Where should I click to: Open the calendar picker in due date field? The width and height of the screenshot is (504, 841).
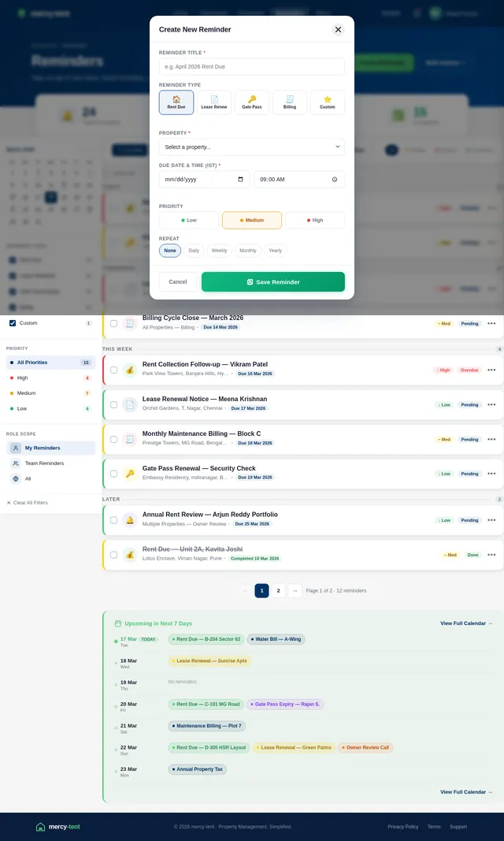(x=240, y=180)
